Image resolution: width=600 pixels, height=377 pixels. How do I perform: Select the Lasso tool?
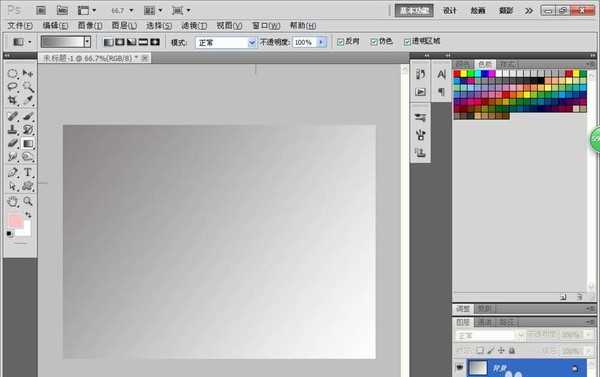pos(13,86)
